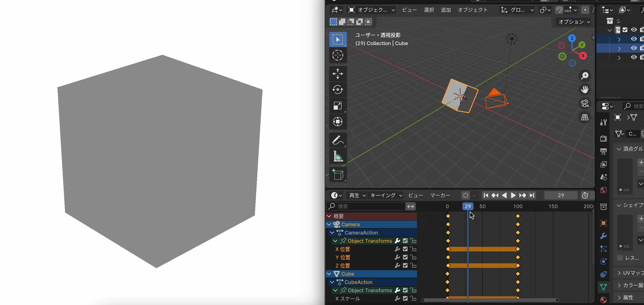Open the Output properties tab
This screenshot has height=305, width=644.
pyautogui.click(x=604, y=152)
